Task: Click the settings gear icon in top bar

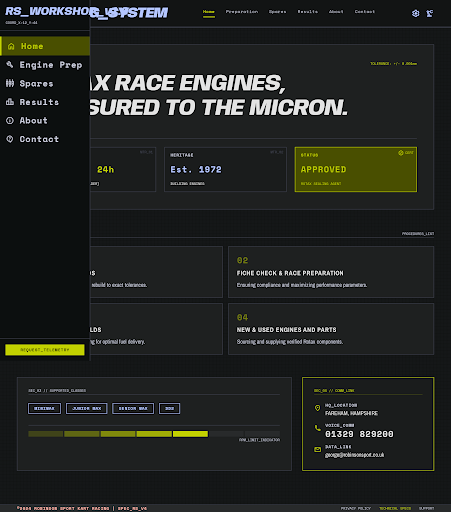Action: (415, 13)
